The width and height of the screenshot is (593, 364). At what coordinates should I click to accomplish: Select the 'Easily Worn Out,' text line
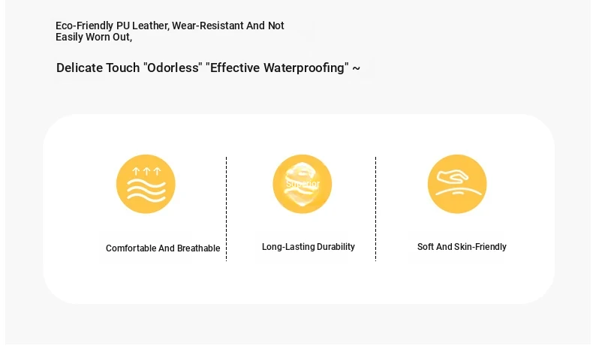click(94, 37)
